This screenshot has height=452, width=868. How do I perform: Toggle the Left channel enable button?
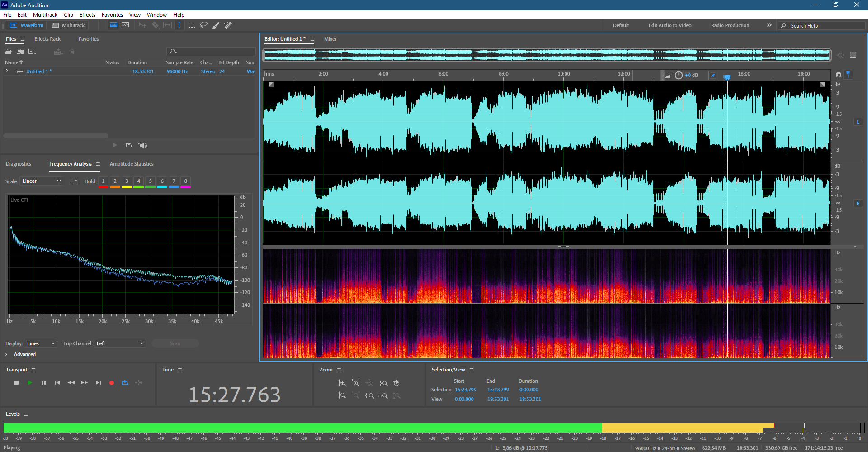858,122
